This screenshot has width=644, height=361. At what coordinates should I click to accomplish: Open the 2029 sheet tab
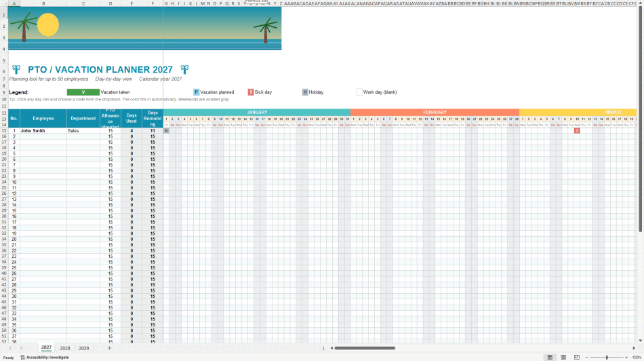(x=84, y=348)
